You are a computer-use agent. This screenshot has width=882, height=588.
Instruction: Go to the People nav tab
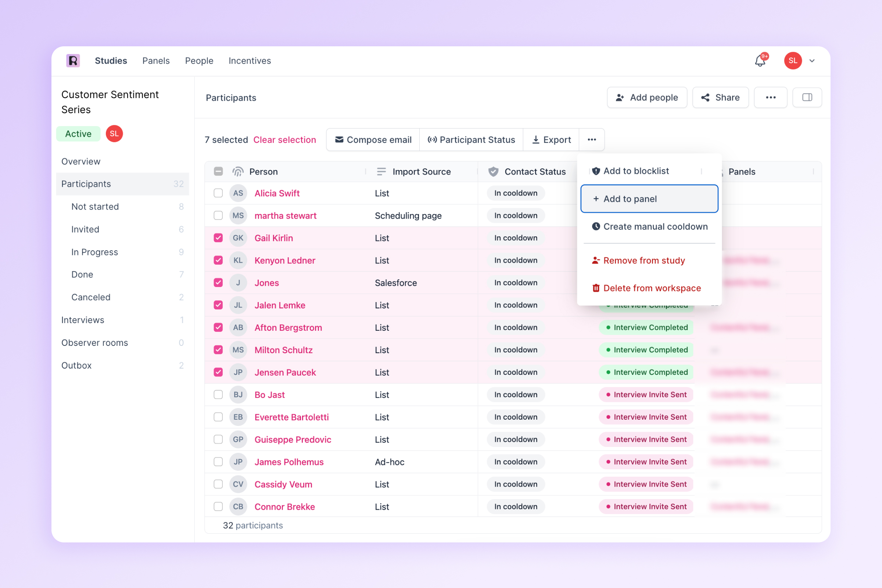199,61
